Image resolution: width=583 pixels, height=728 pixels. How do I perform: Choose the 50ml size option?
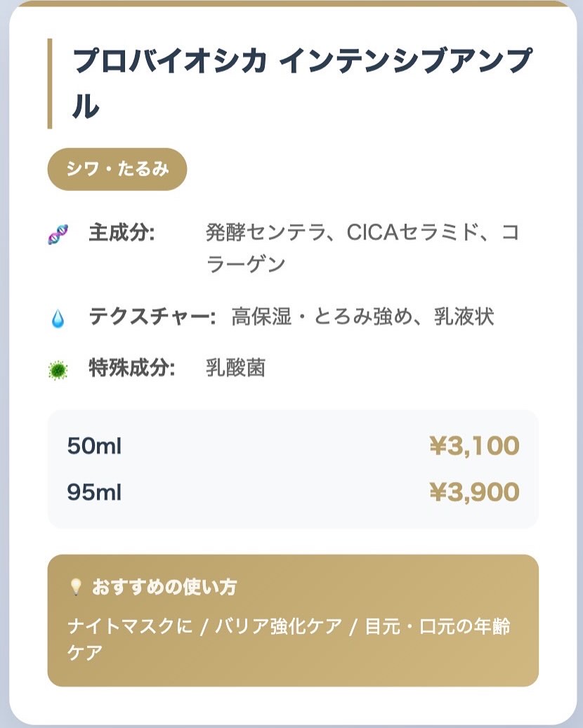(x=94, y=446)
